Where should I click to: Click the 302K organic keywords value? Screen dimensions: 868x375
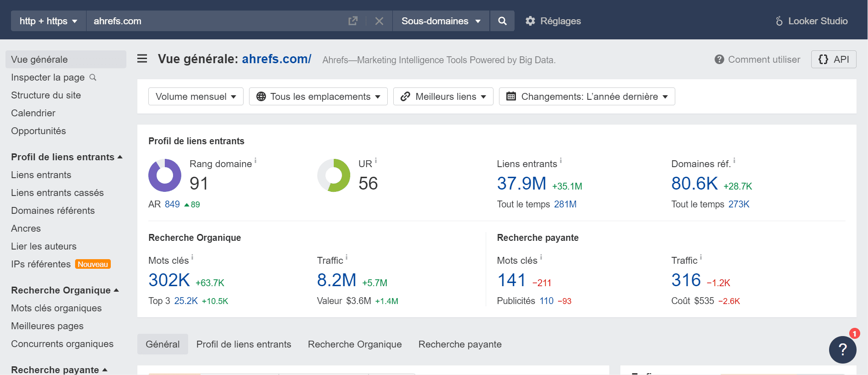tap(169, 280)
